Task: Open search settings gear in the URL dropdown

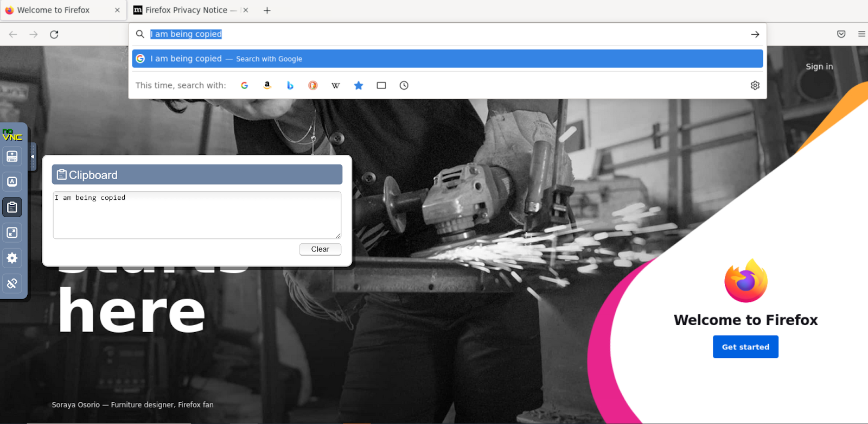Action: point(755,85)
